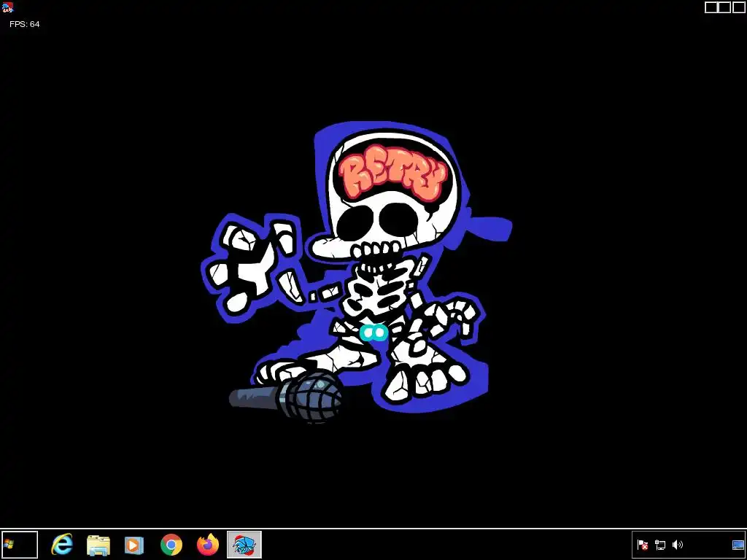747x560 pixels.
Task: Click the game's title bar app icon
Action: (7, 7)
